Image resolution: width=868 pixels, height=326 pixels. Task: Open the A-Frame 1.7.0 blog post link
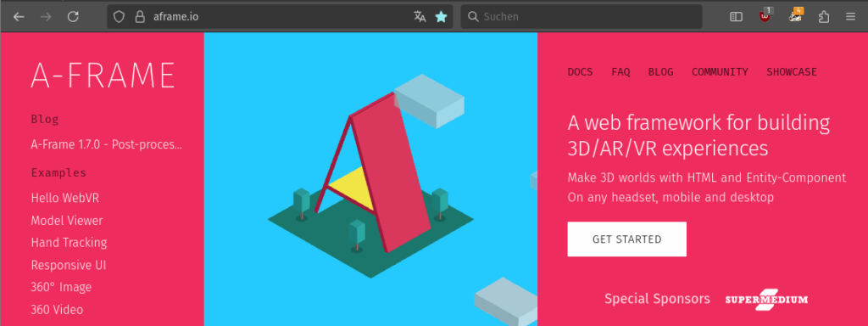click(x=106, y=144)
